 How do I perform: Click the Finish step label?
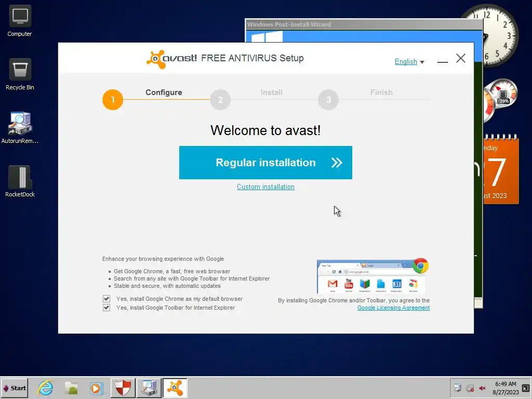pos(381,92)
